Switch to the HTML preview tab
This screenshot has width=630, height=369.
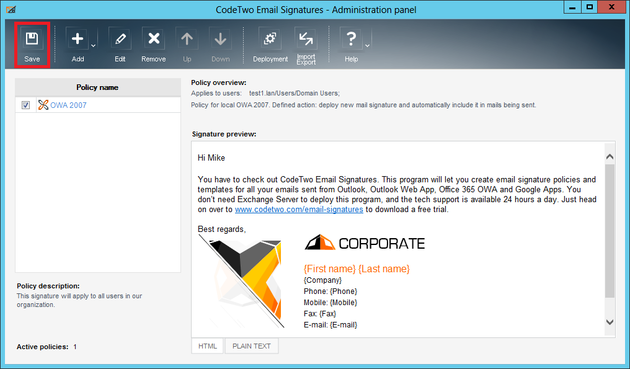pos(207,346)
